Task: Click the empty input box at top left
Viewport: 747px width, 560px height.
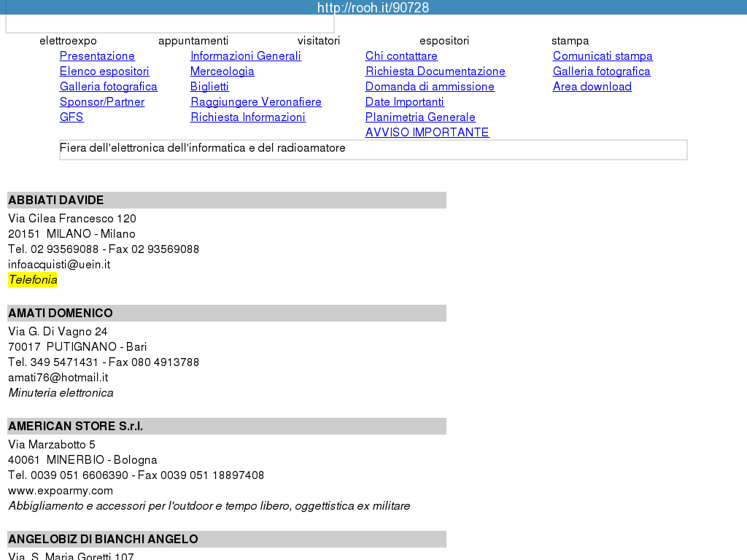Action: click(x=169, y=24)
